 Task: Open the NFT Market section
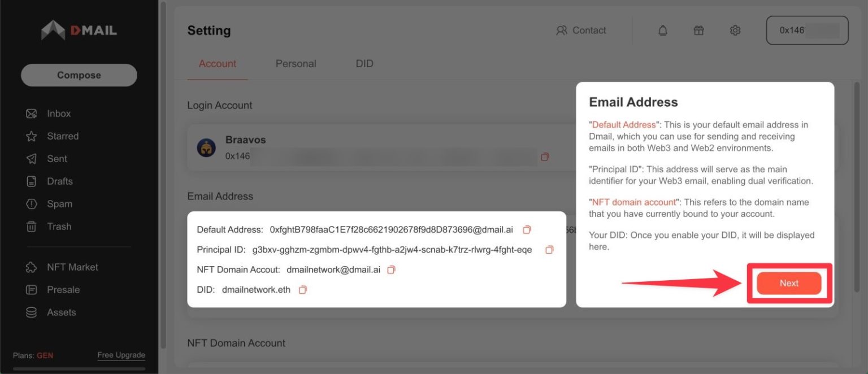click(72, 267)
